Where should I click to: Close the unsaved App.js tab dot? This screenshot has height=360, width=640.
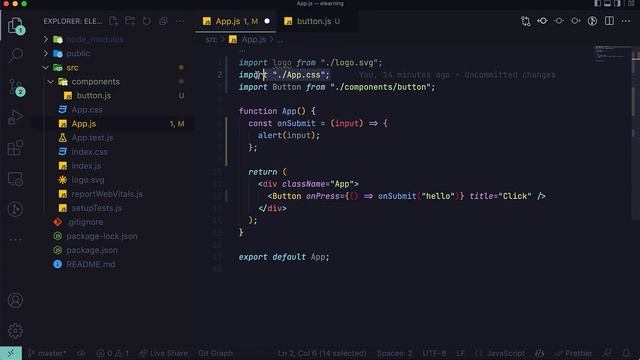tap(267, 21)
